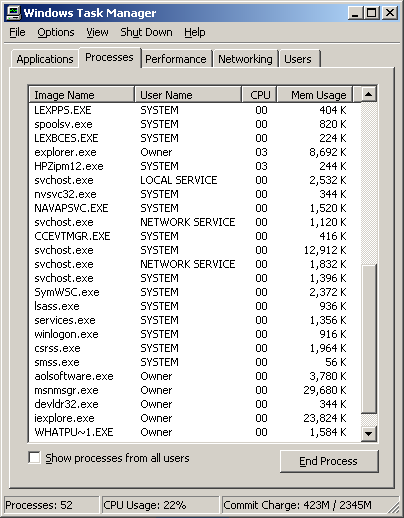Image resolution: width=404 pixels, height=518 pixels.
Task: Select the msnmsgr.exe process row
Action: (x=195, y=390)
